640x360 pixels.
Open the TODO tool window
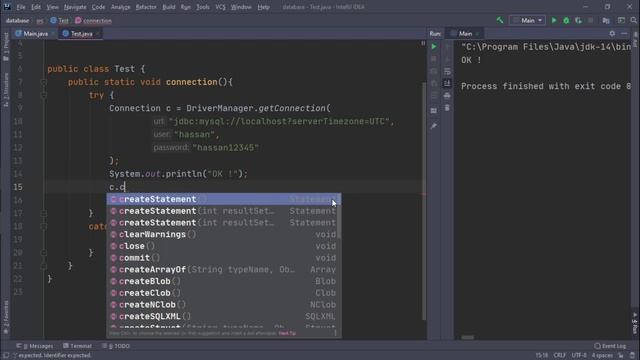coord(116,346)
